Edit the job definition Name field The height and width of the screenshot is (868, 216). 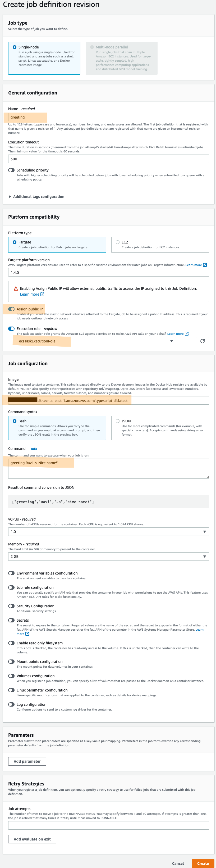pyautogui.click(x=108, y=117)
